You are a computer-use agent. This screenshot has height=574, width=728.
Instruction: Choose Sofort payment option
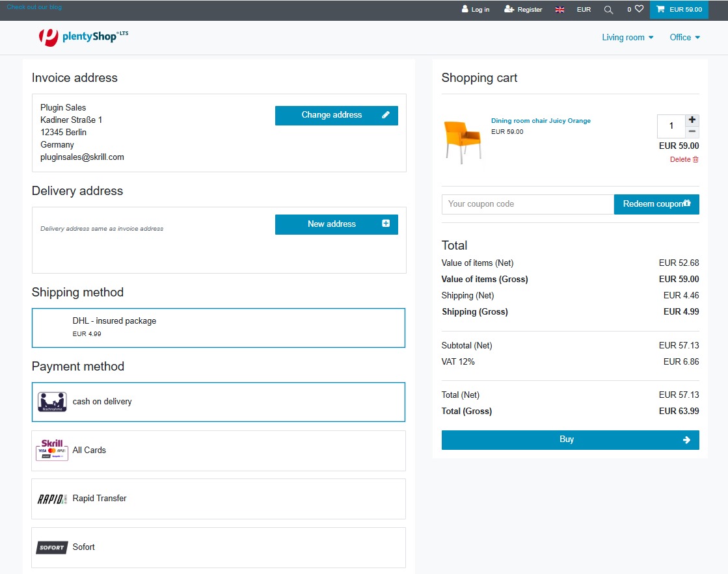218,547
